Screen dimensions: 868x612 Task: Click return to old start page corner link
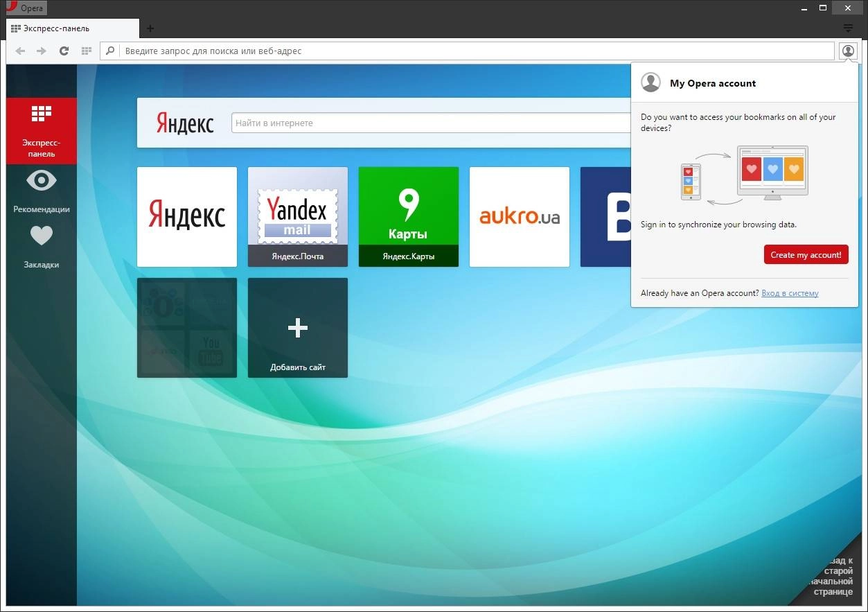coord(833,575)
